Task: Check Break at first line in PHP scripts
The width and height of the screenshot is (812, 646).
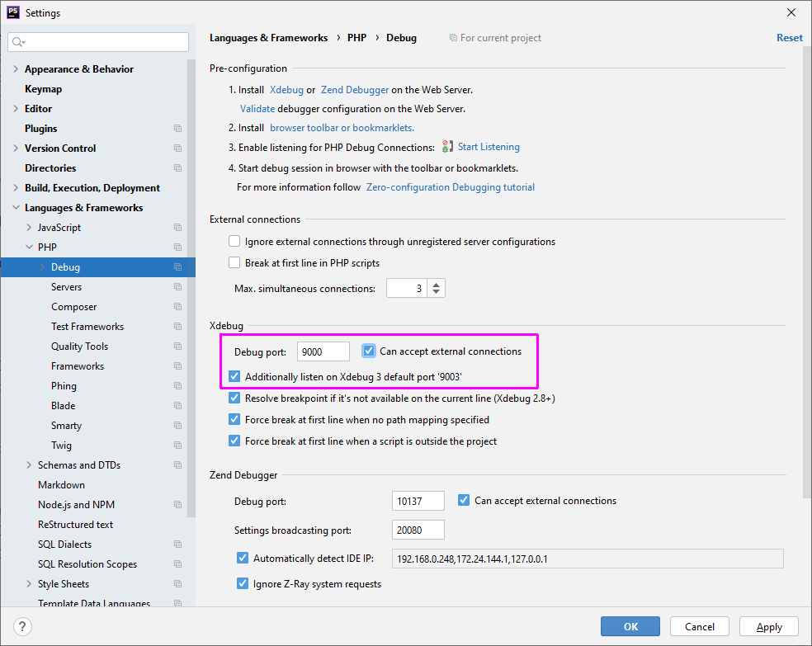Action: [x=234, y=262]
